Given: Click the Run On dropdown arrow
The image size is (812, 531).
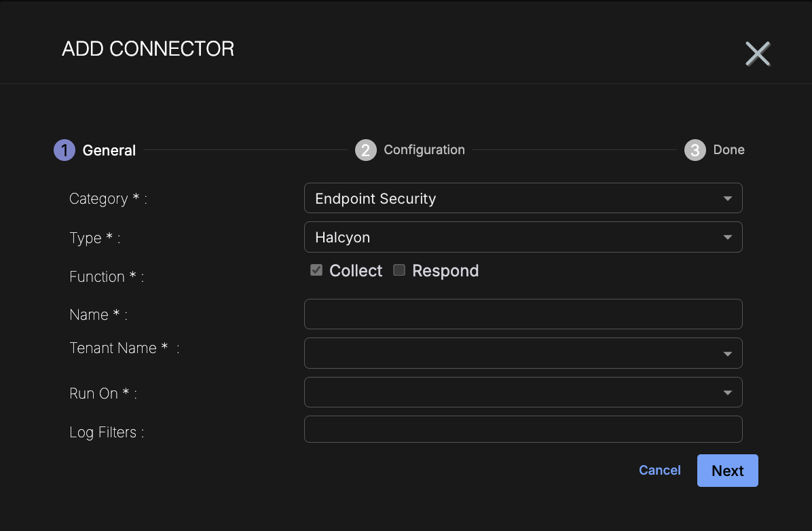Looking at the screenshot, I should [x=727, y=392].
